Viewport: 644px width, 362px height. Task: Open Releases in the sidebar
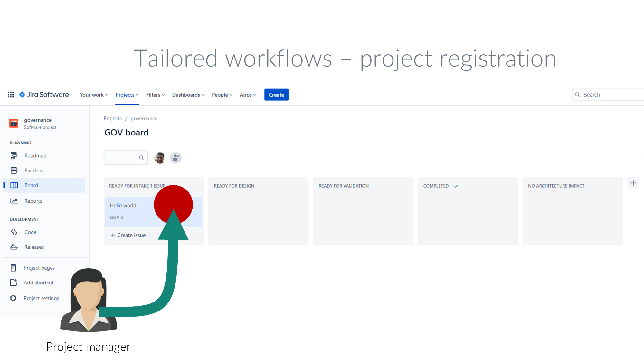(x=34, y=247)
